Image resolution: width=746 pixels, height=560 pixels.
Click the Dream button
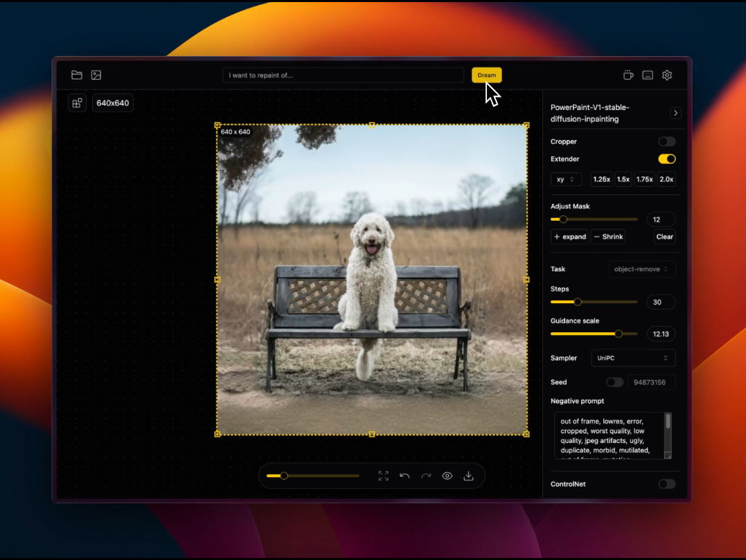click(486, 75)
